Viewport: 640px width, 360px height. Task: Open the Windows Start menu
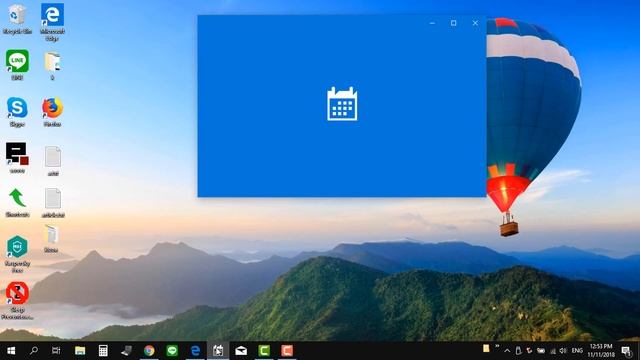coord(11,351)
